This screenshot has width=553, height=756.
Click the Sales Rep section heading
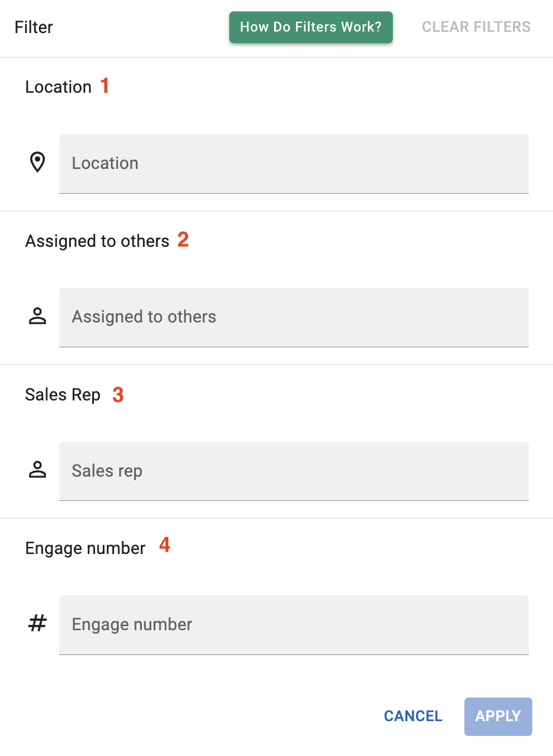point(63,395)
